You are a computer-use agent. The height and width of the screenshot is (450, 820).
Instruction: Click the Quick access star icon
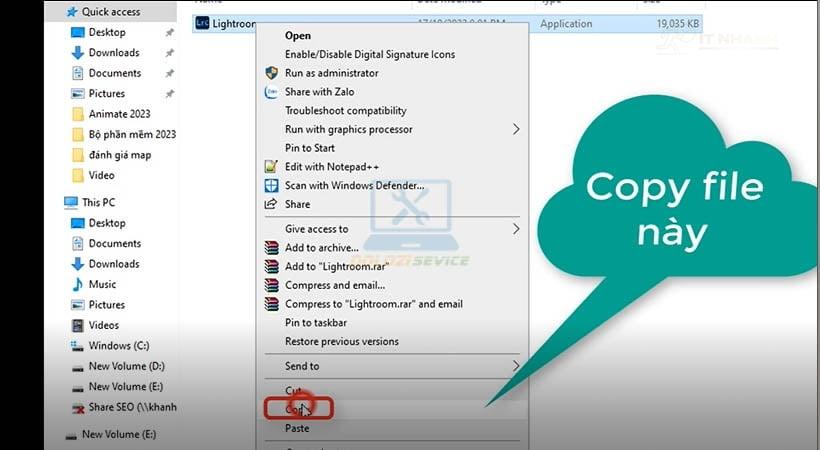click(x=70, y=12)
